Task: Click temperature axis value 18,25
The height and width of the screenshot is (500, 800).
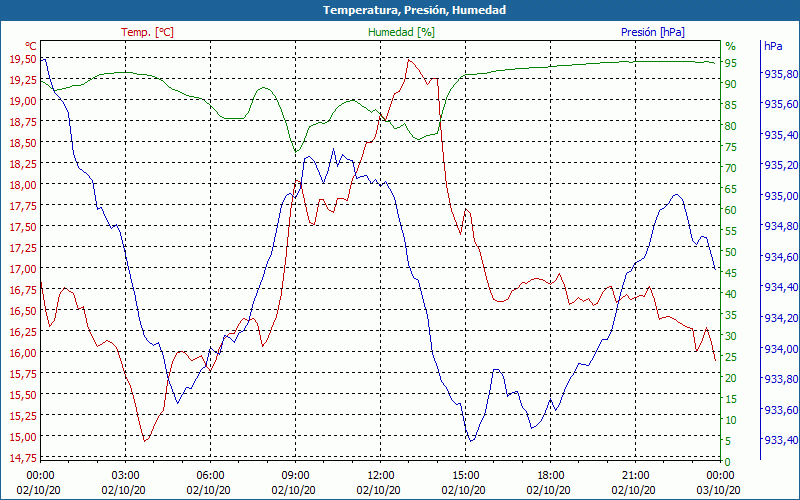Action: click(x=23, y=164)
